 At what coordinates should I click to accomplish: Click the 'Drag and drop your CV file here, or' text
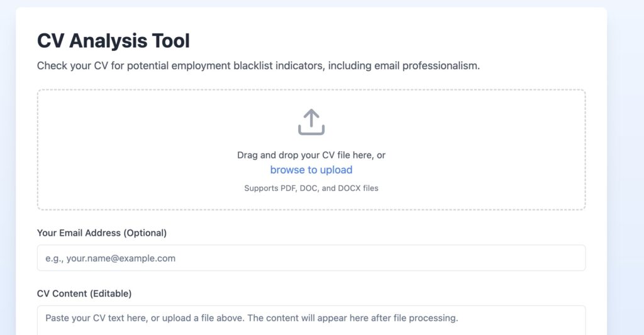(x=311, y=155)
